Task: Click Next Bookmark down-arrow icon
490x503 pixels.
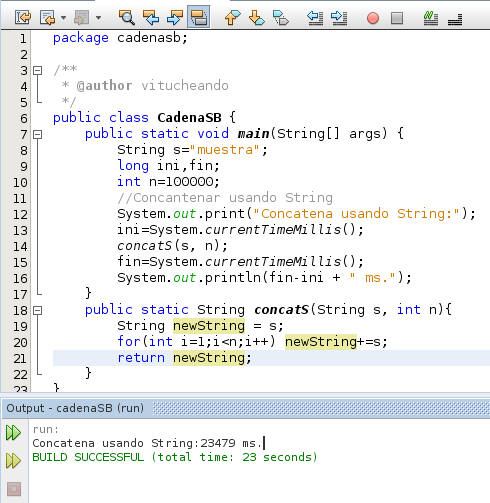Action: tap(256, 17)
